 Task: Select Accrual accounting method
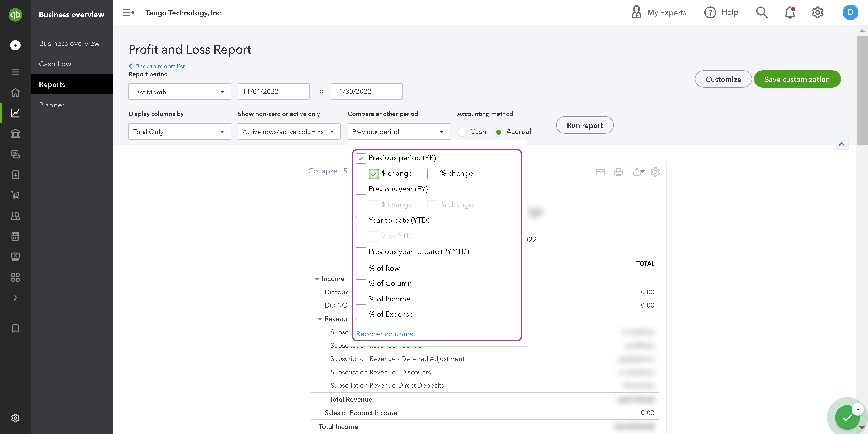click(499, 132)
